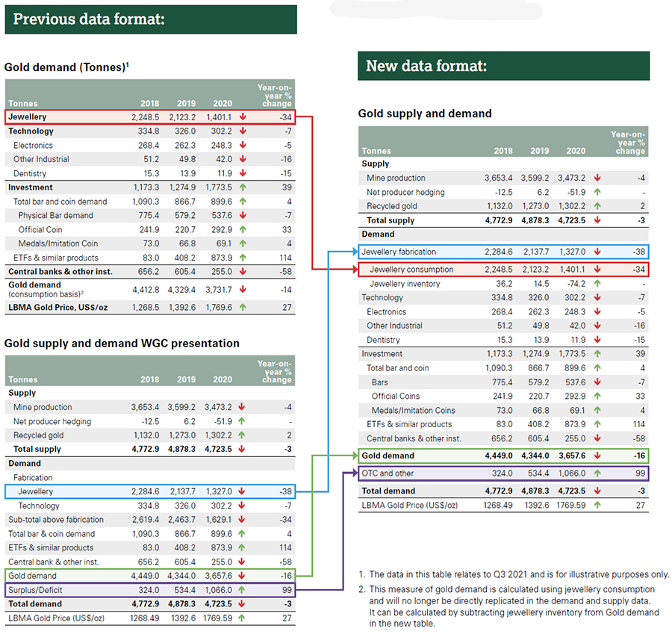Click the 'Jewellery inventory' row label
672x637 pixels.
[405, 284]
